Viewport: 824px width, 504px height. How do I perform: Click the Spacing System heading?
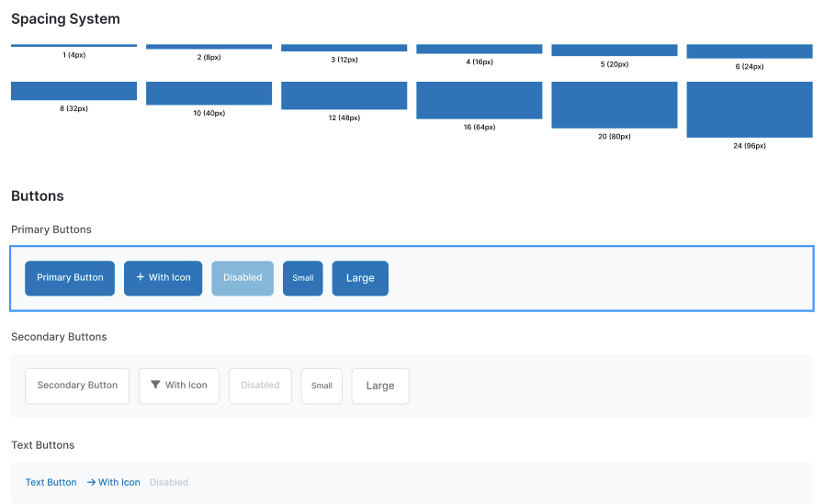[x=65, y=19]
